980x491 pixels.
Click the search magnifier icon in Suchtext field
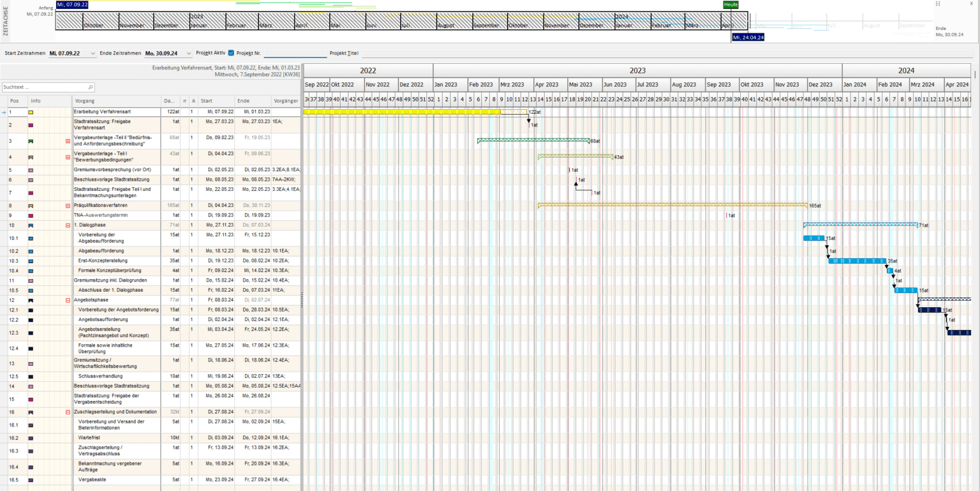(91, 87)
